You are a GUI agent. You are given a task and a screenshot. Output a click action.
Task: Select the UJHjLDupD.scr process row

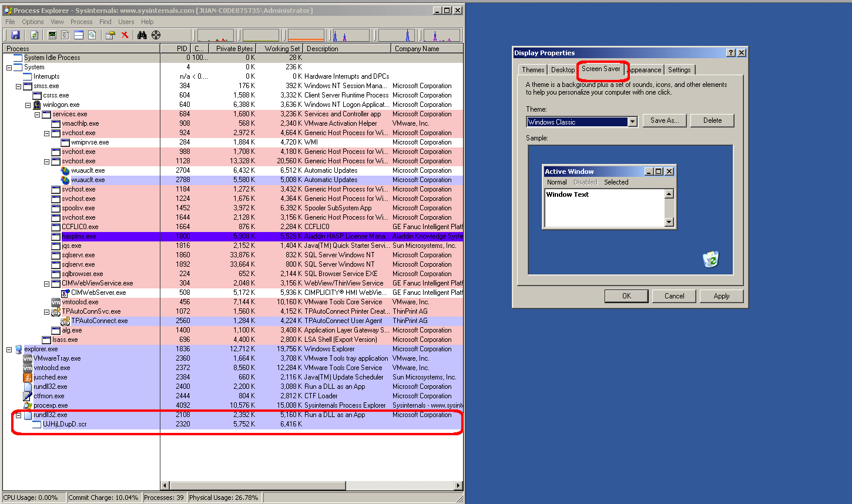click(x=65, y=424)
